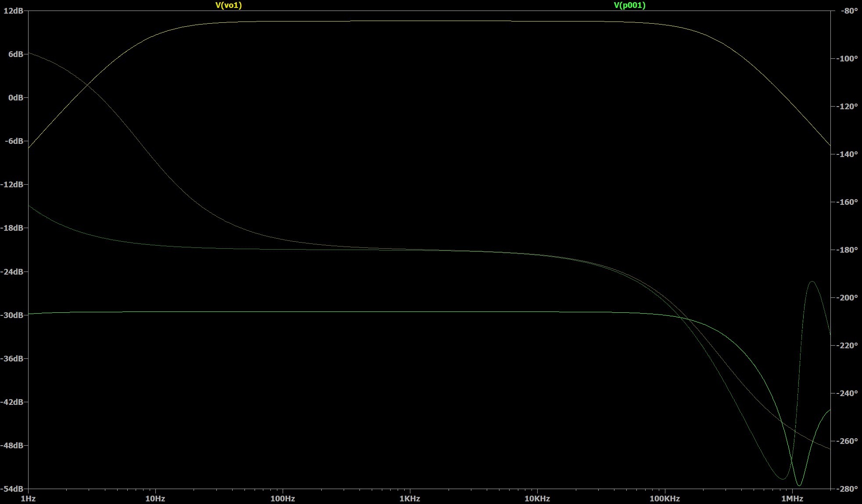Click the -24dB left axis label
862x504 pixels.
(x=12, y=272)
